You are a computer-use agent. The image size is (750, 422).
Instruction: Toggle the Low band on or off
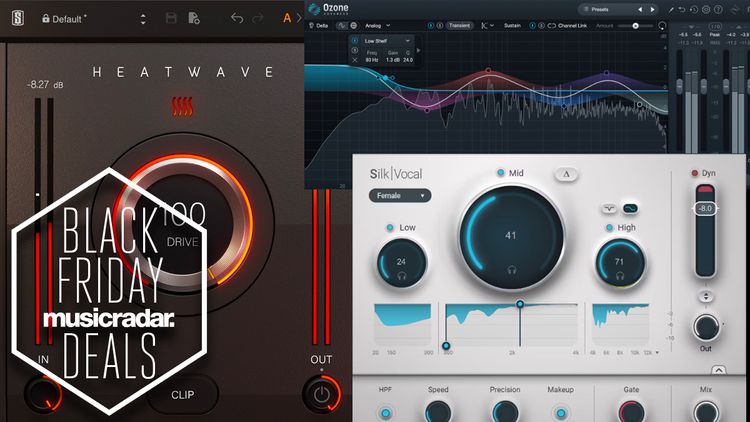click(390, 227)
